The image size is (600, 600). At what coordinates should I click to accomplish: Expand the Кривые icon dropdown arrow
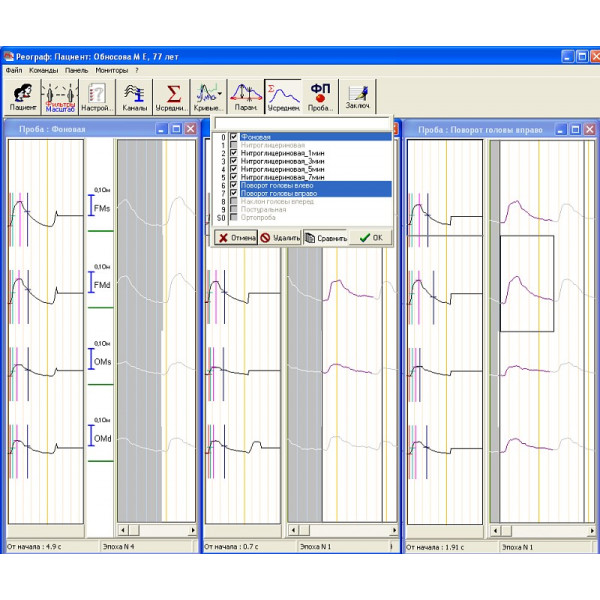coord(220,93)
